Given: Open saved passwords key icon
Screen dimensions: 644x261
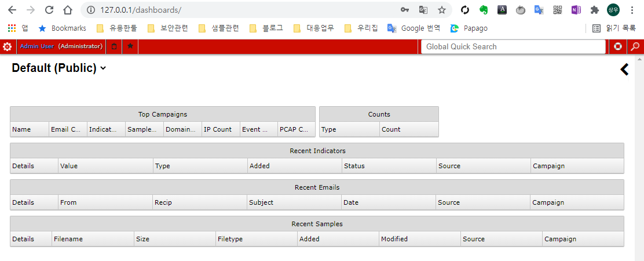Looking at the screenshot, I should 405,10.
